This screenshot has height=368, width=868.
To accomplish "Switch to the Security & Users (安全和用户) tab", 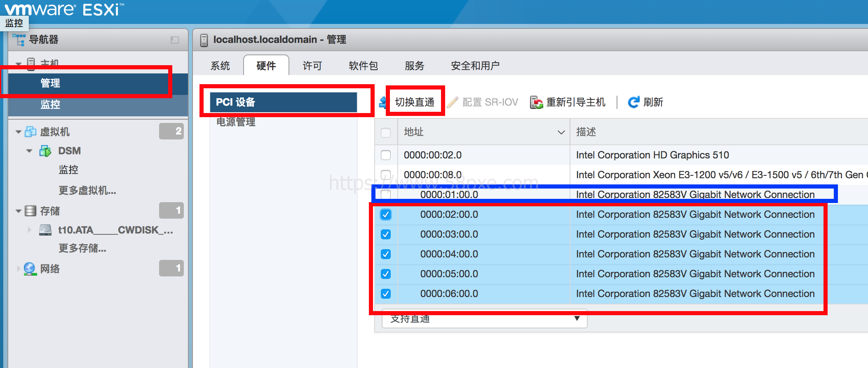I will 475,66.
